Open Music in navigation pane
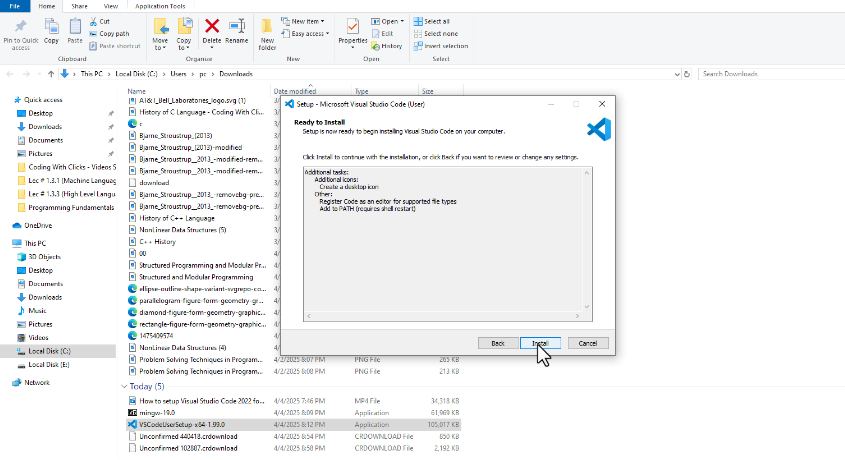The image size is (845, 460). pyautogui.click(x=37, y=311)
